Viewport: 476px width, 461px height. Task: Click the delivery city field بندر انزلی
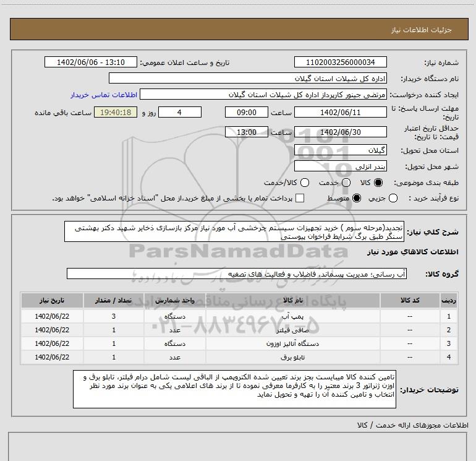[340, 166]
